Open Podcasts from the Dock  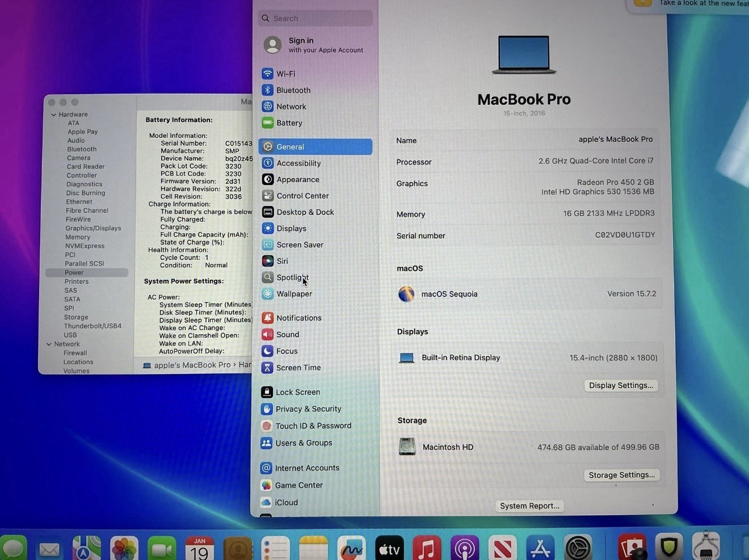click(x=465, y=549)
